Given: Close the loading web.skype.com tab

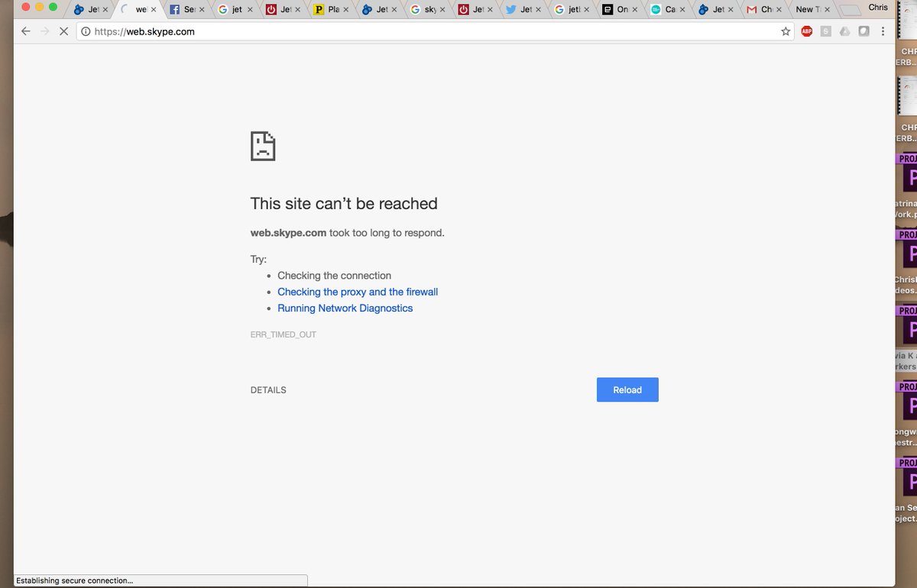Looking at the screenshot, I should click(154, 10).
